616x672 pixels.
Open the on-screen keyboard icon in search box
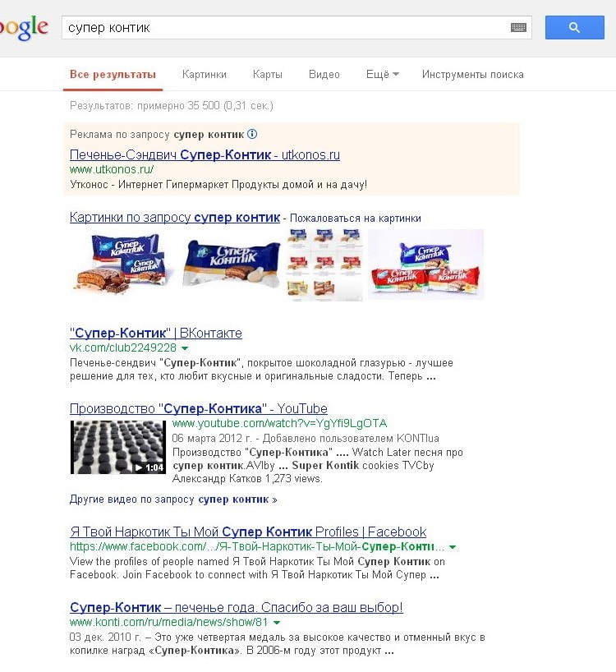518,28
